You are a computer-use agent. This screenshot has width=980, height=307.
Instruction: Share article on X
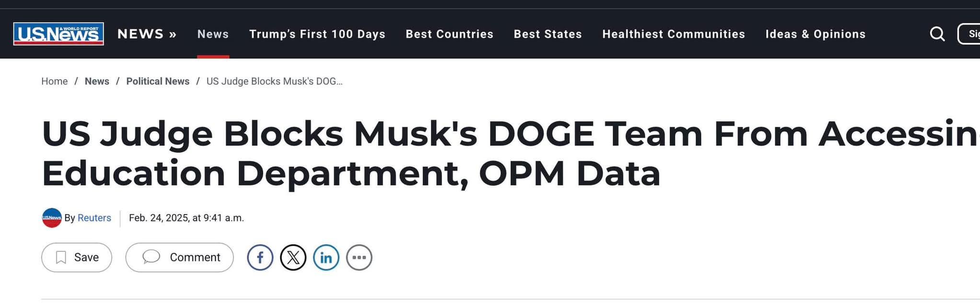click(293, 258)
